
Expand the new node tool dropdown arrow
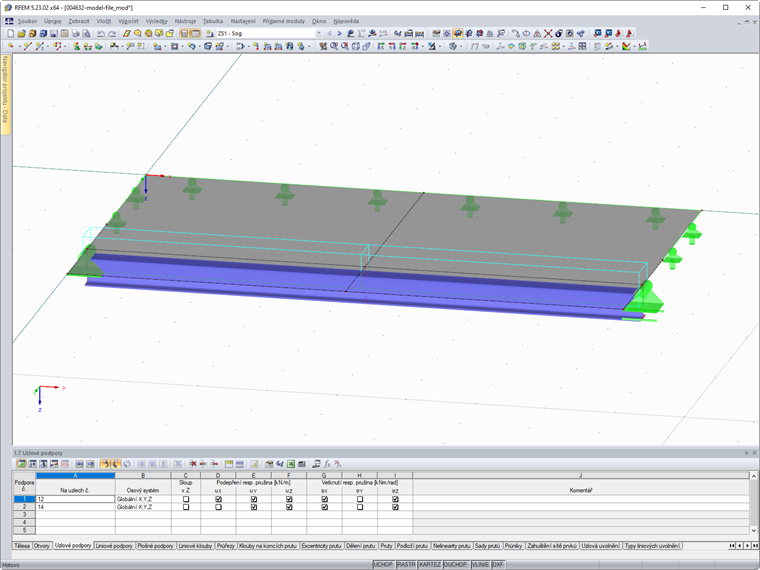click(x=18, y=46)
